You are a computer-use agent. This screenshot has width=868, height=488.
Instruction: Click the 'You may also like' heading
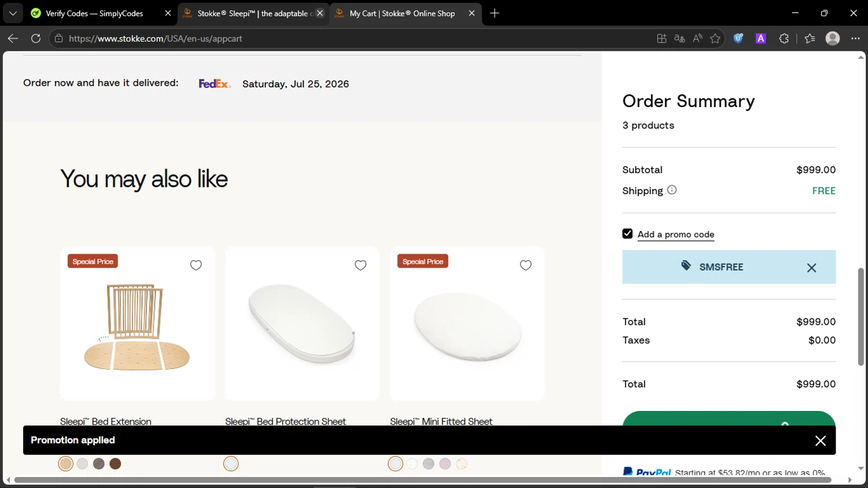pyautogui.click(x=144, y=179)
